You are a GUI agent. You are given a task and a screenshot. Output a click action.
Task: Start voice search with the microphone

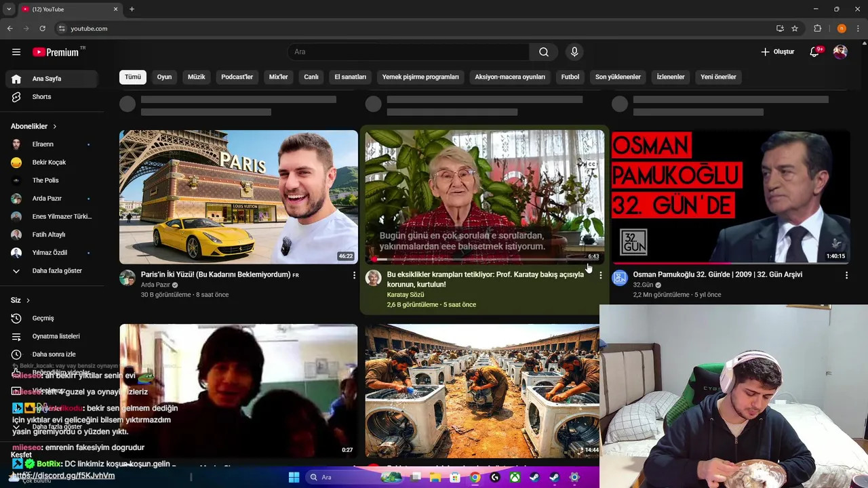pos(574,52)
